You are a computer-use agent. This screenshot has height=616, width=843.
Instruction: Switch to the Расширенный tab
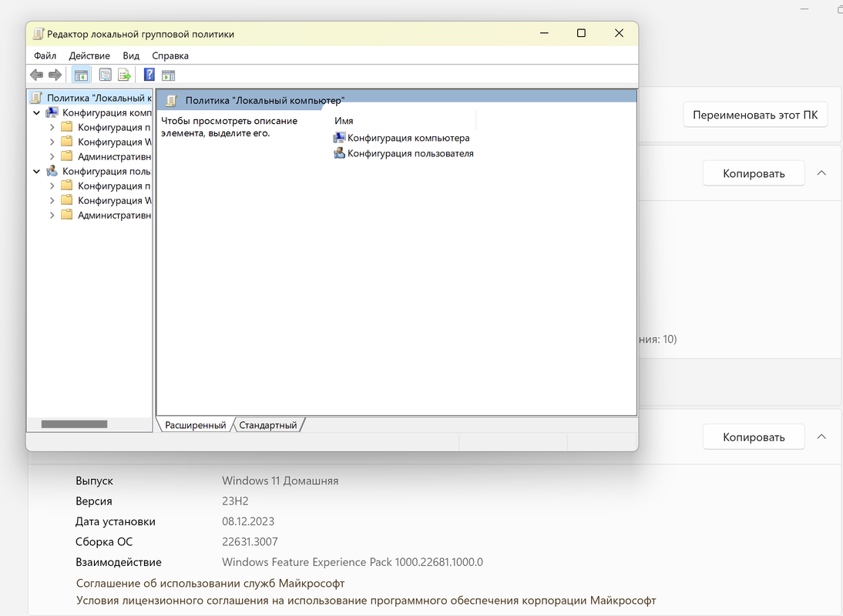tap(195, 425)
